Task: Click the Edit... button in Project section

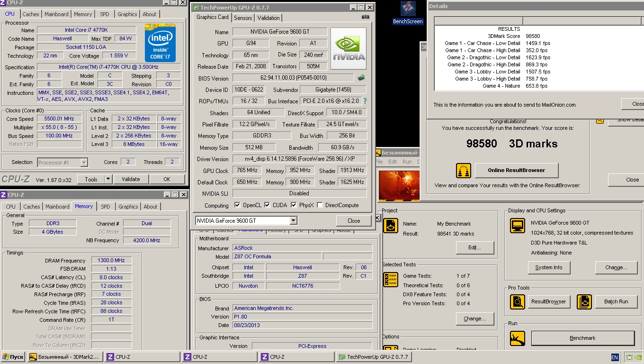Action: pos(474,247)
